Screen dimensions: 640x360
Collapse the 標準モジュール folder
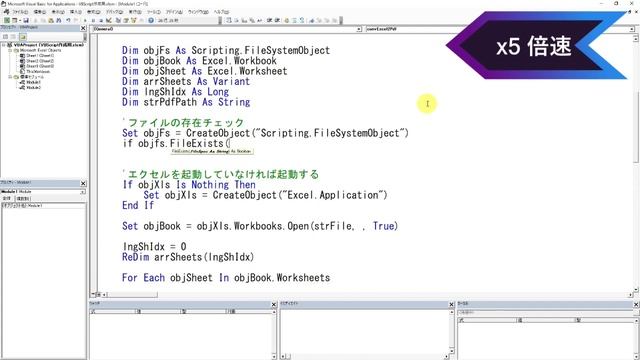pos(11,77)
